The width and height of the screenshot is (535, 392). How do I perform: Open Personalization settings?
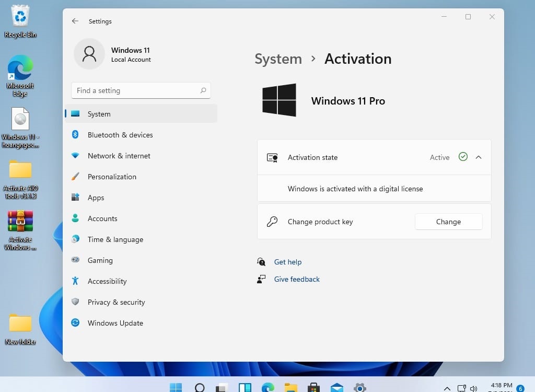(141, 177)
